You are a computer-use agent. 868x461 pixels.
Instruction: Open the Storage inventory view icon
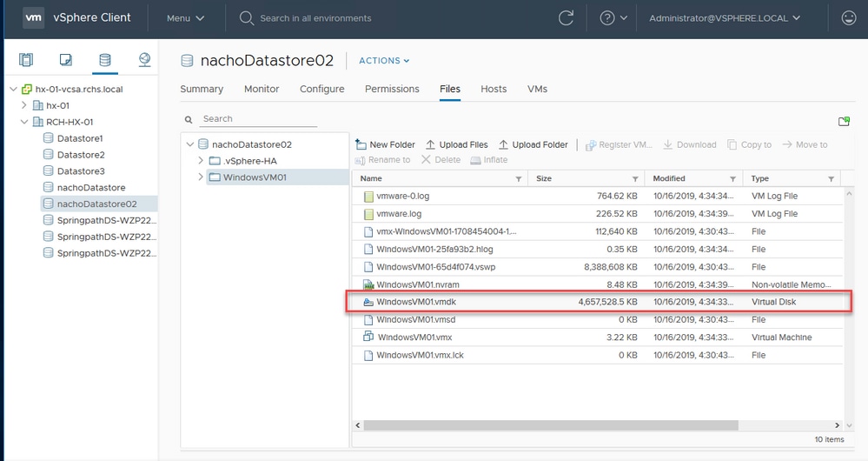click(x=104, y=59)
